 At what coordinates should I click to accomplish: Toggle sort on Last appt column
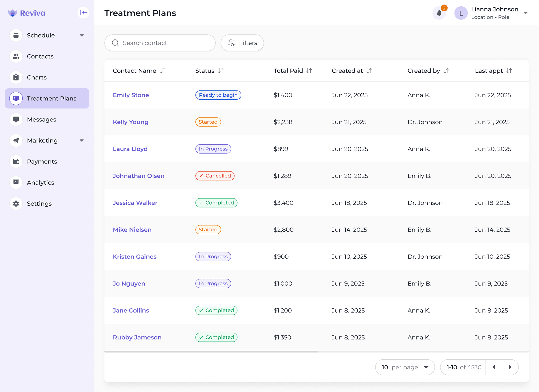(509, 71)
